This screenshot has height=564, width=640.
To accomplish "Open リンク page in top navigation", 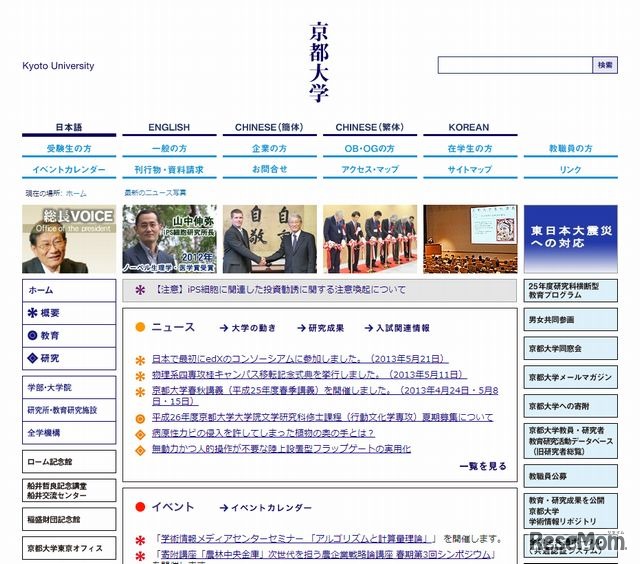I will pyautogui.click(x=571, y=169).
